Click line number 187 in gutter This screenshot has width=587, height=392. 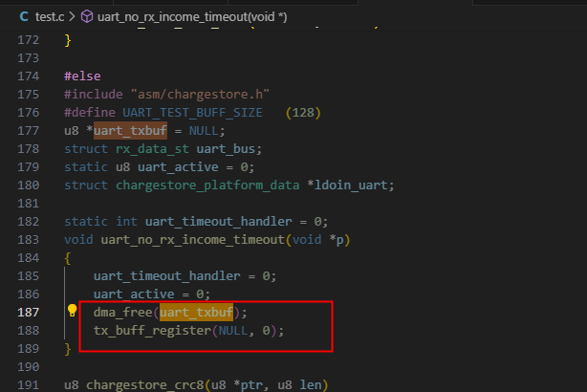[x=29, y=313]
